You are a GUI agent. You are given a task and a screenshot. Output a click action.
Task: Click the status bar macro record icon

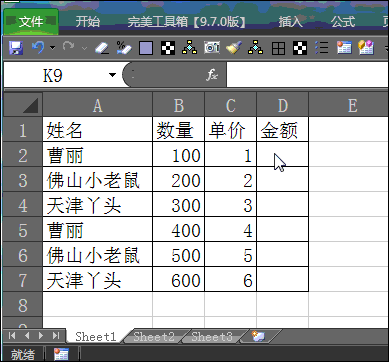click(61, 354)
